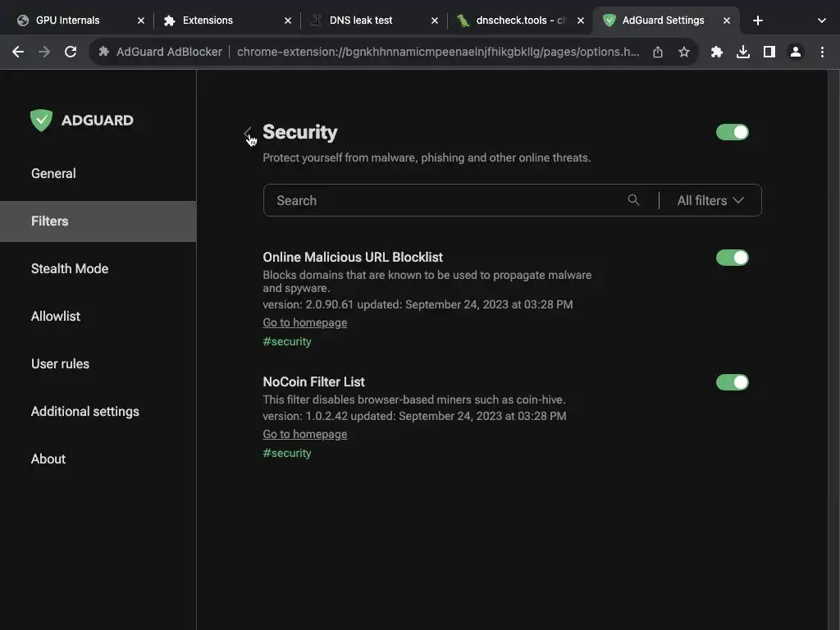Open NoCoin Filter List homepage link
Image resolution: width=840 pixels, height=630 pixels.
(x=304, y=434)
